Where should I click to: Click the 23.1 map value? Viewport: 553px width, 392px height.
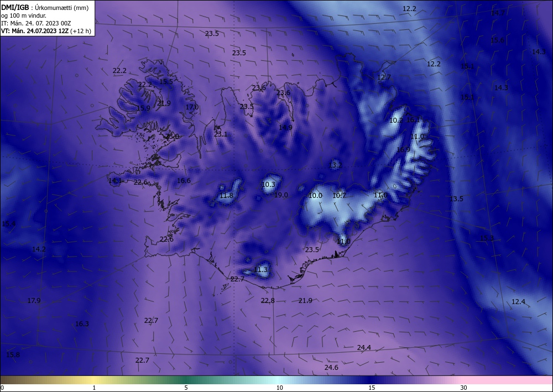[x=221, y=134]
